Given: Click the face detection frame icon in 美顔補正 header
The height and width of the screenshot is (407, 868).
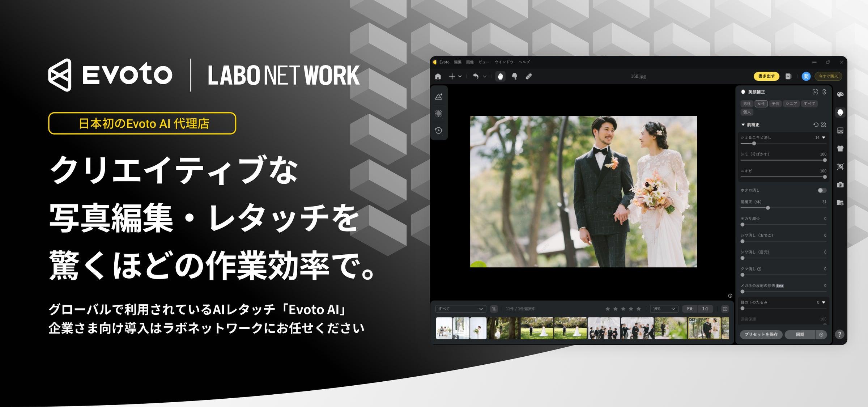Looking at the screenshot, I should pos(815,92).
